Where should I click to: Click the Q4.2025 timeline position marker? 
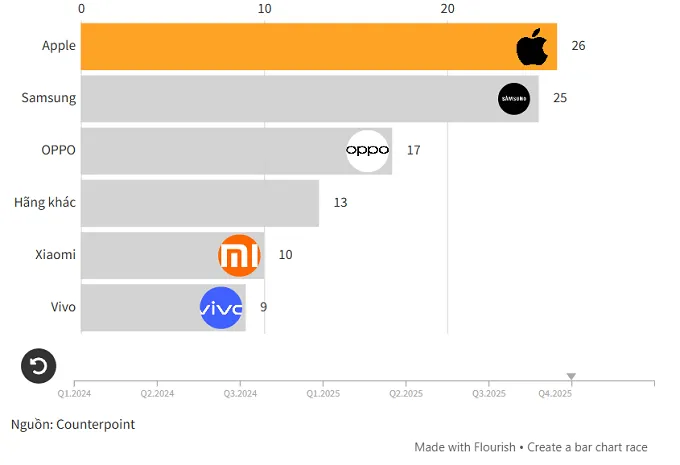pos(571,378)
